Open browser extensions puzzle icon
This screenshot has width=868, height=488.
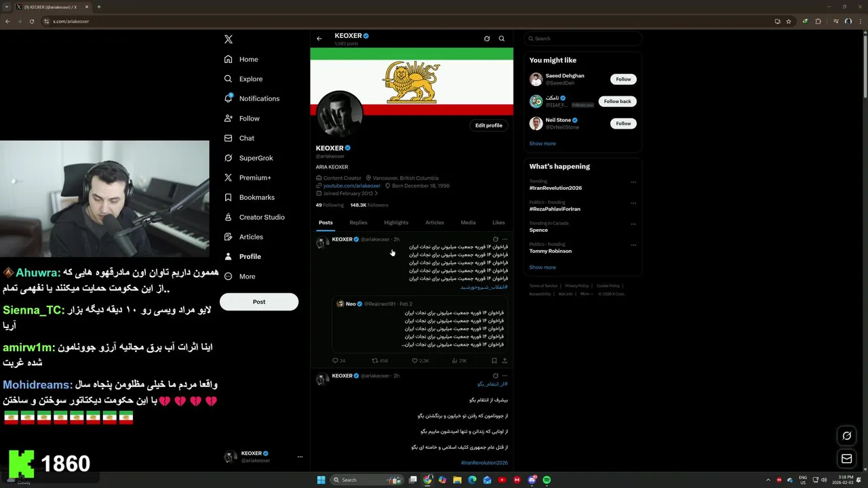(x=818, y=21)
